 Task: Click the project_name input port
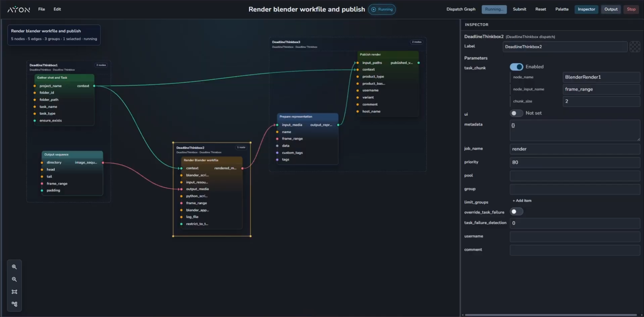pos(35,86)
